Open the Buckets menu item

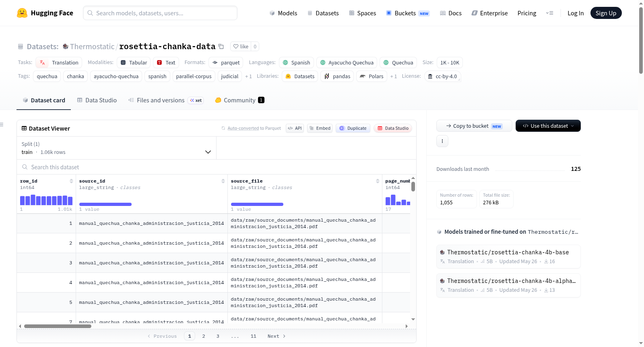(x=408, y=13)
